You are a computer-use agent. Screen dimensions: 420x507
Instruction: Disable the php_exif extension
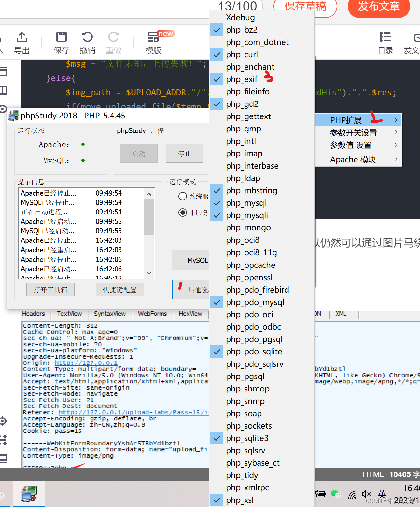pyautogui.click(x=262, y=79)
